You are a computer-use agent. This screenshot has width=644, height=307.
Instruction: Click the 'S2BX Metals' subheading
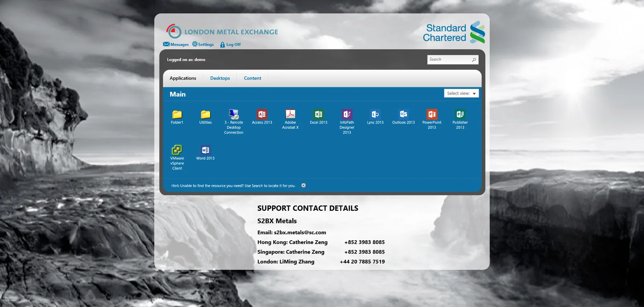tap(277, 221)
